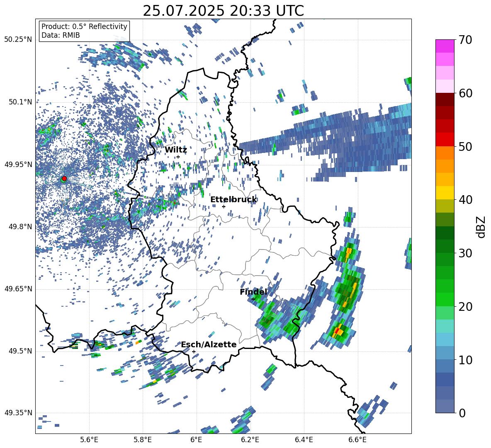Click the 30 tick on colorbar
This screenshot has height=448, width=491.
pyautogui.click(x=465, y=253)
